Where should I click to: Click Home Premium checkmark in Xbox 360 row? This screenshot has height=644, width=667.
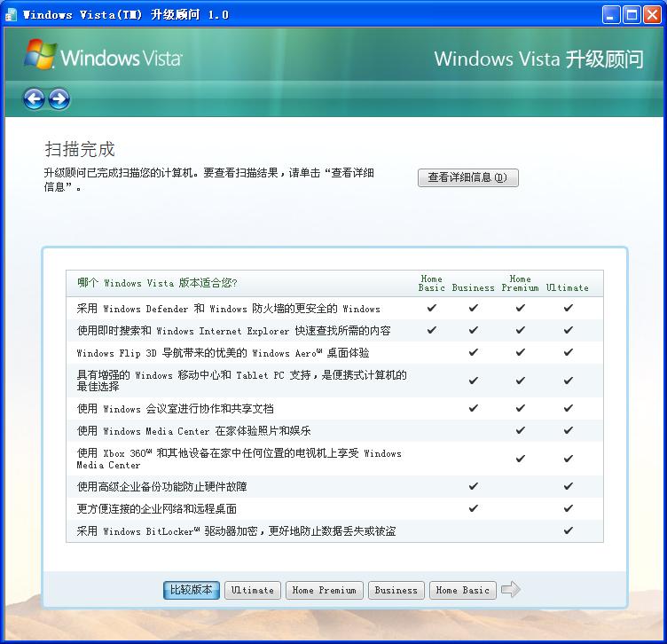tap(520, 459)
